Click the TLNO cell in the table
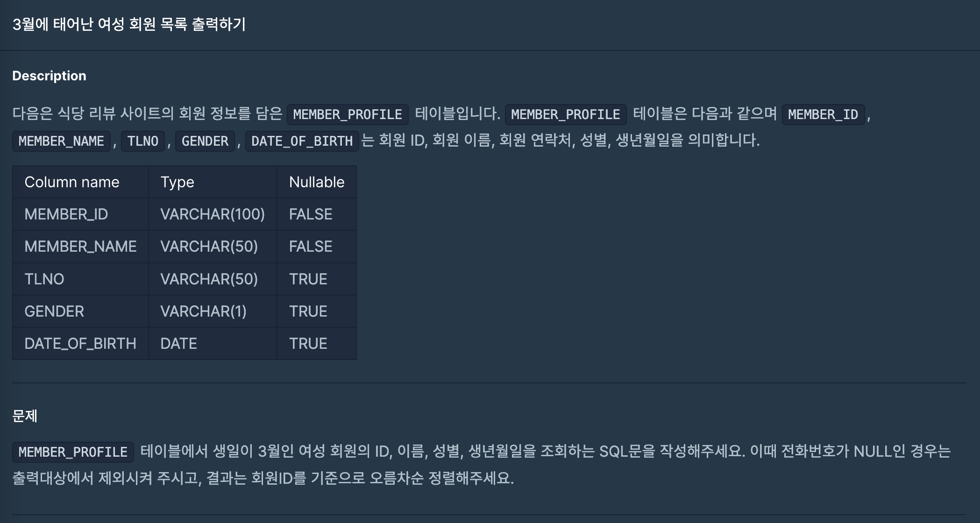 tap(44, 279)
